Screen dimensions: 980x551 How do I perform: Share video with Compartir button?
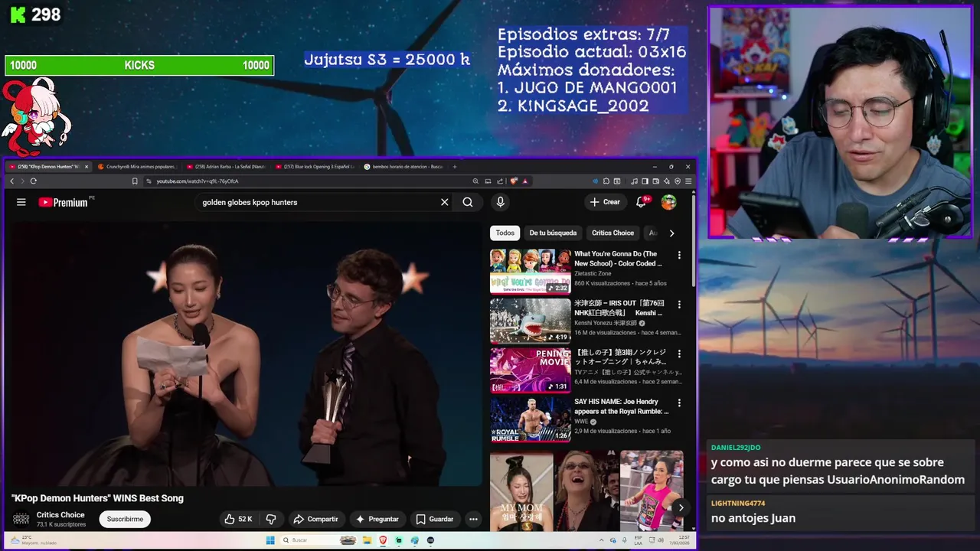click(x=315, y=519)
